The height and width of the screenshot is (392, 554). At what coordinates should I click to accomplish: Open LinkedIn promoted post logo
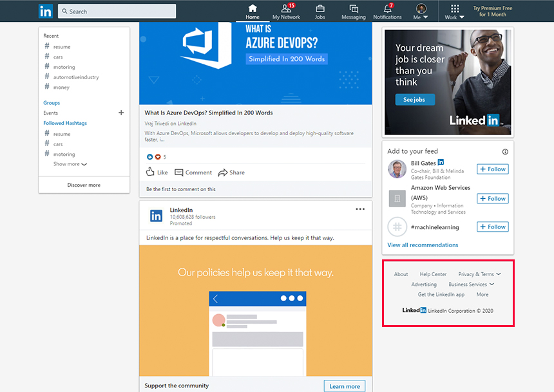(156, 216)
